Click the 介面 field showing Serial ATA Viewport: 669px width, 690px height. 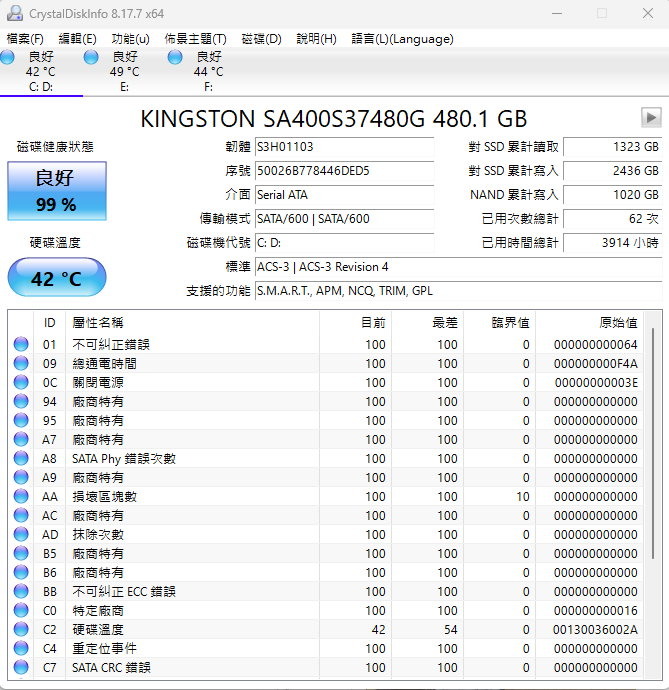[344, 195]
